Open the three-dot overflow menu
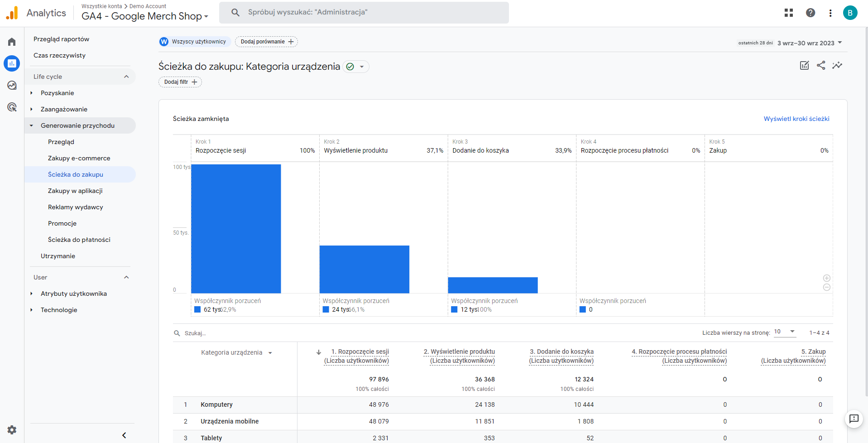This screenshot has width=868, height=443. coord(830,13)
